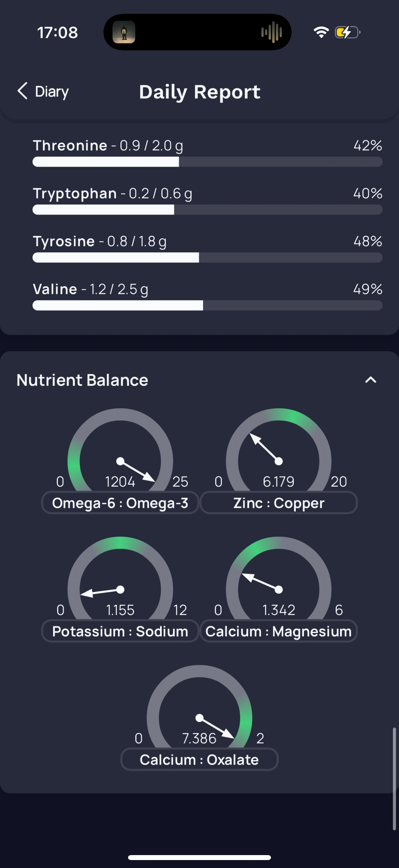Tap the audio waveform icon in Dynamic Island
This screenshot has height=868, width=399.
point(272,32)
